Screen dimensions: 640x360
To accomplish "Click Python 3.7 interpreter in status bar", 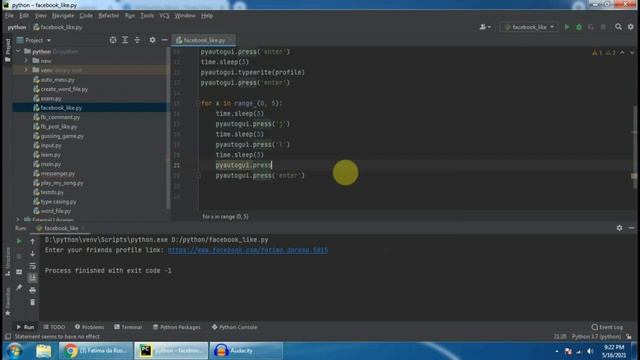I will [596, 337].
